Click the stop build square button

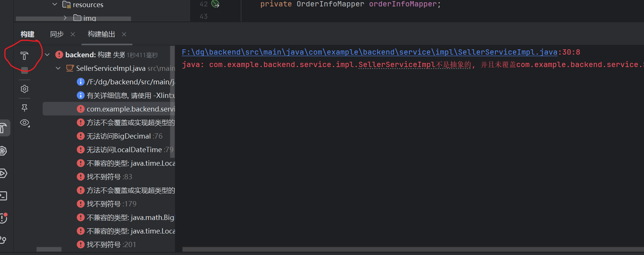tap(25, 70)
